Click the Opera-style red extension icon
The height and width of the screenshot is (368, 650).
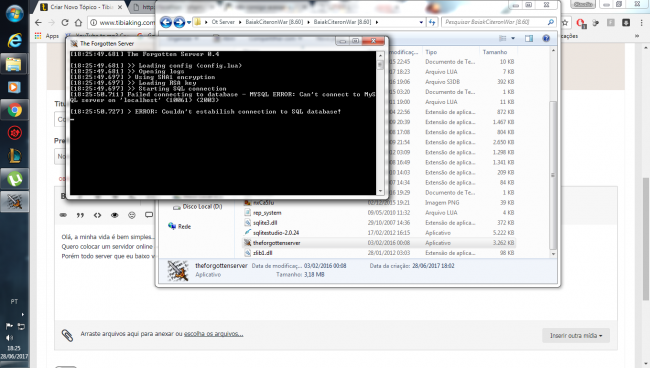[580, 23]
